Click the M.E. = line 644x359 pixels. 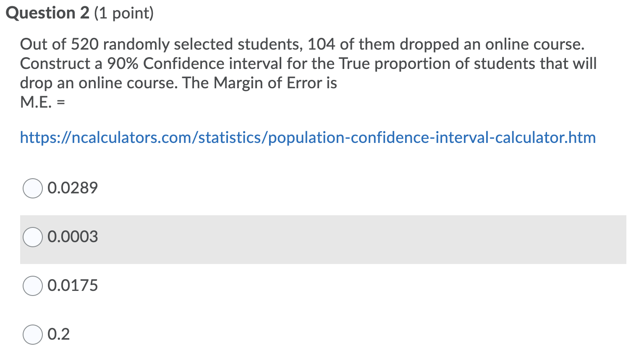pos(42,102)
